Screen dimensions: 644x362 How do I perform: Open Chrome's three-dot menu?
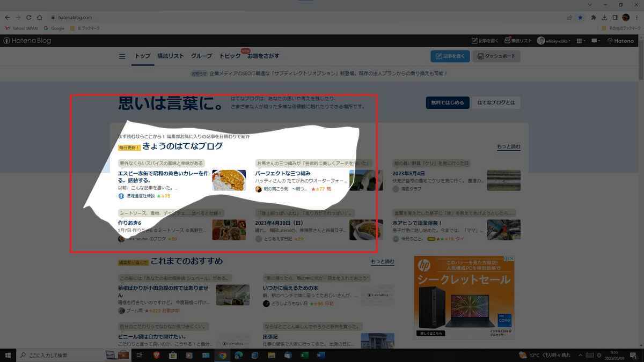[x=636, y=18]
